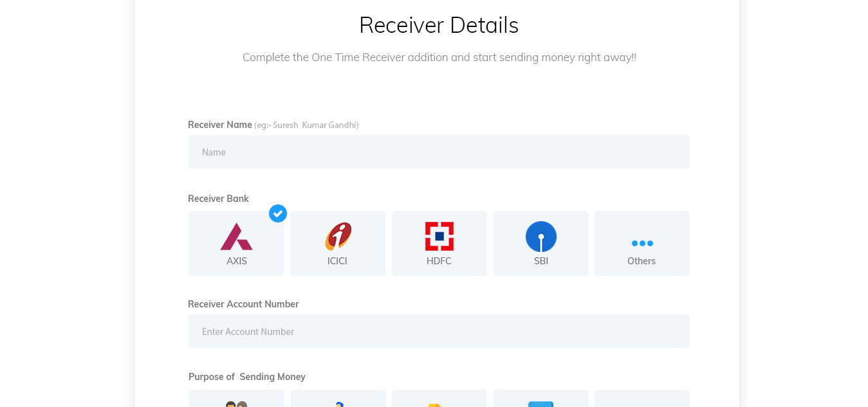Click the Suresh Kumar Gandhi example hint

[306, 125]
